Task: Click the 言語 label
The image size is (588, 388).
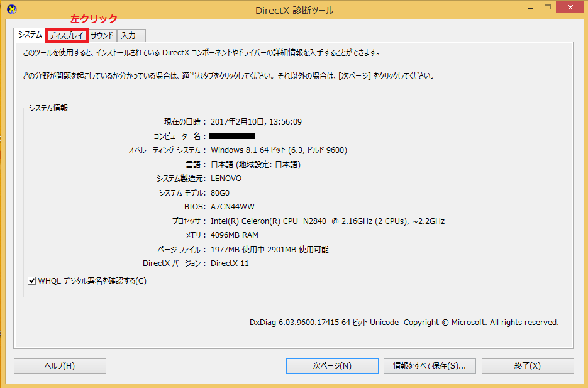Action: 196,165
